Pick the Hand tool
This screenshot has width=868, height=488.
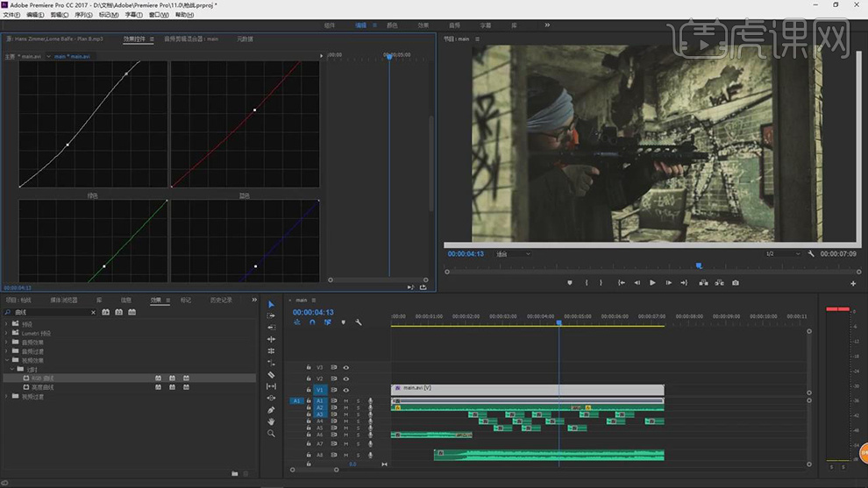point(271,421)
